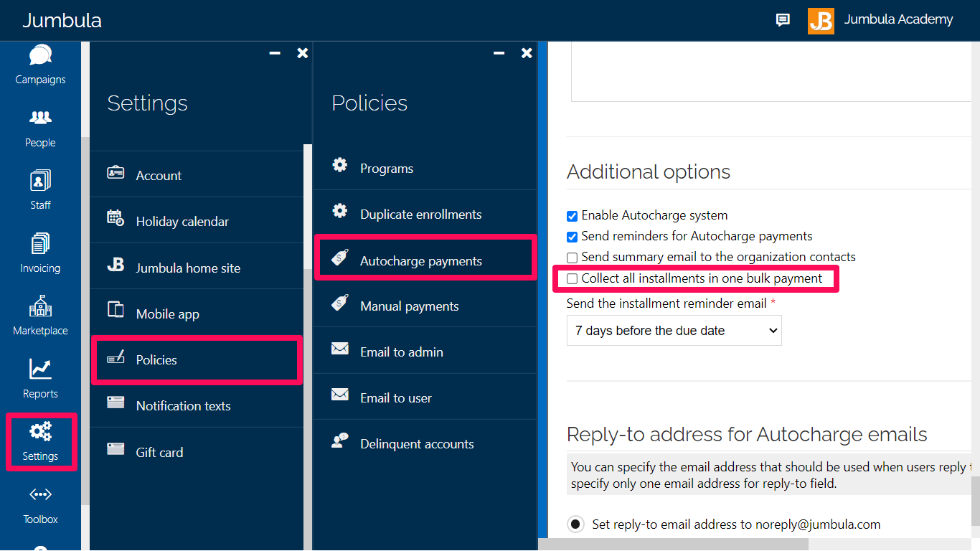This screenshot has height=551, width=980.
Task: Open Duplicate enrollments policy item
Action: click(425, 214)
